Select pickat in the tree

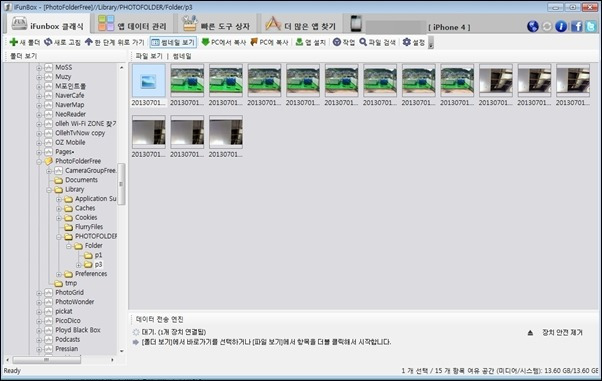pyautogui.click(x=64, y=311)
